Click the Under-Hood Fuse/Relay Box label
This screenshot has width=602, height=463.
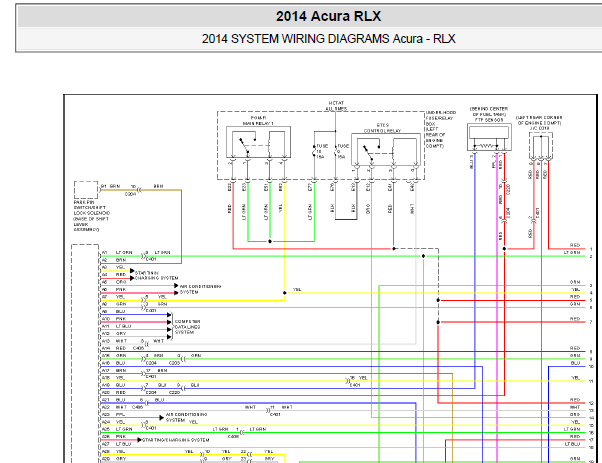coord(440,129)
